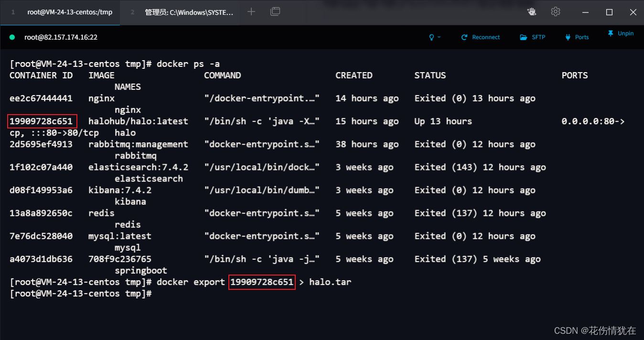This screenshot has width=644, height=340.
Task: Switch to the 管理员 C:\Windows\SYSTE tab
Action: pyautogui.click(x=182, y=12)
